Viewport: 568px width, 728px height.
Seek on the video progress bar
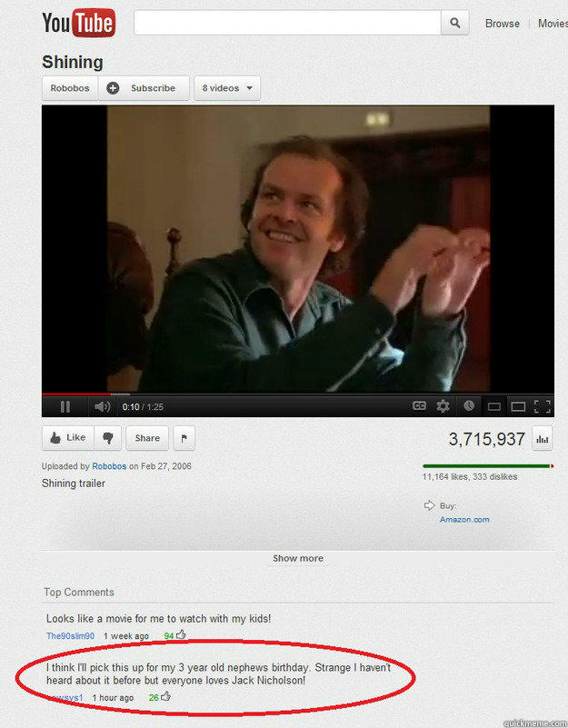point(298,394)
